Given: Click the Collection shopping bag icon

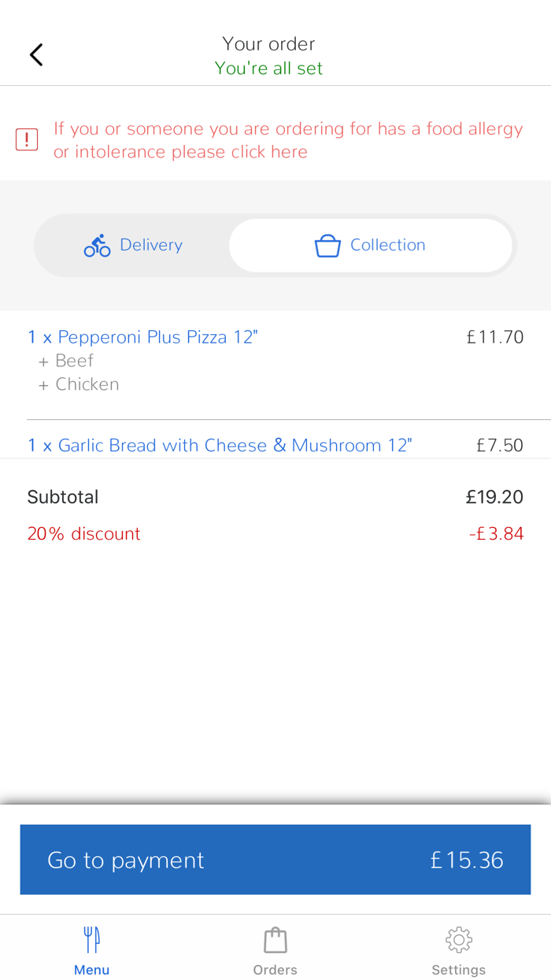Looking at the screenshot, I should [x=327, y=245].
